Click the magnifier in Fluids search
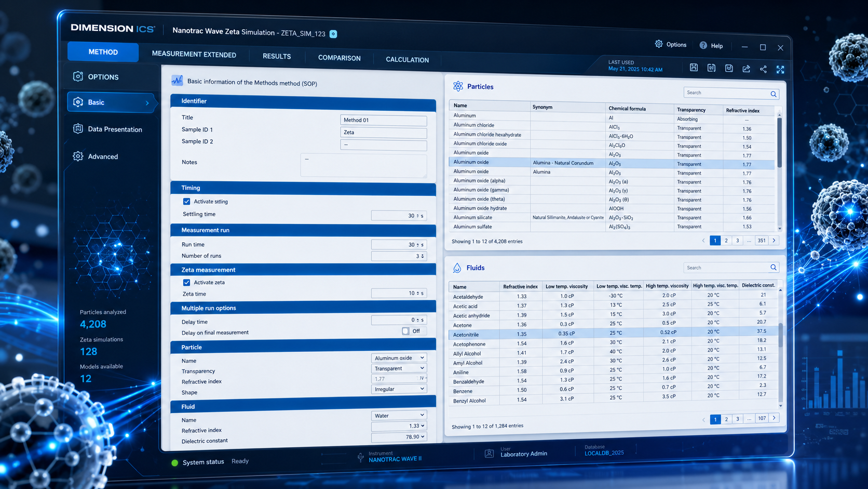 tap(774, 268)
